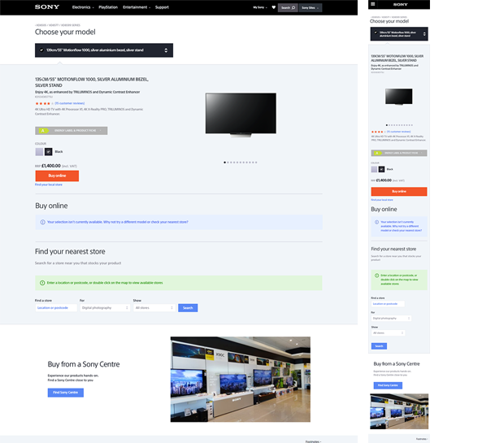
Task: Open the model selector dropdown in desktop view
Action: pyautogui.click(x=104, y=50)
